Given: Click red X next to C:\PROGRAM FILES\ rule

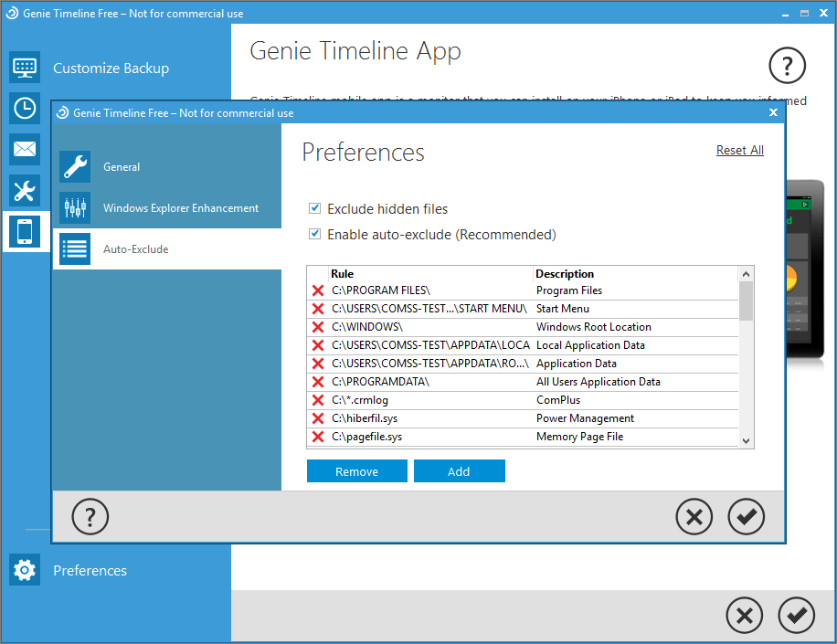Looking at the screenshot, I should pos(318,290).
